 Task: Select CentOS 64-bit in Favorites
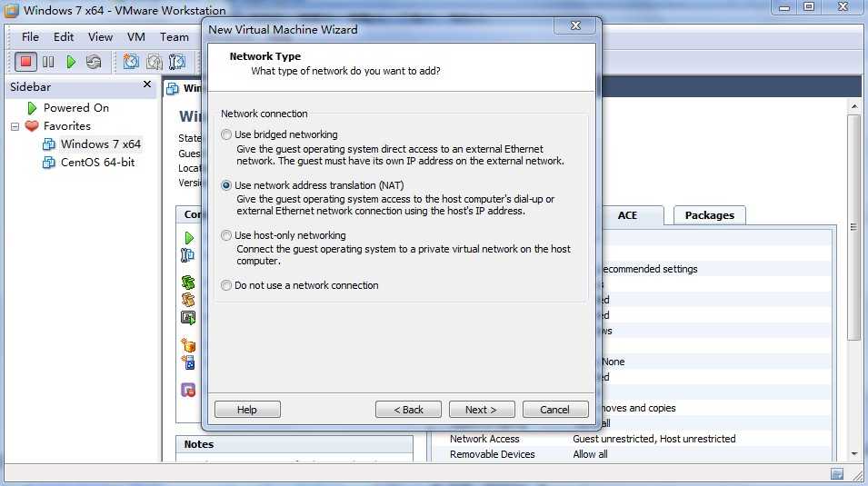tap(97, 163)
